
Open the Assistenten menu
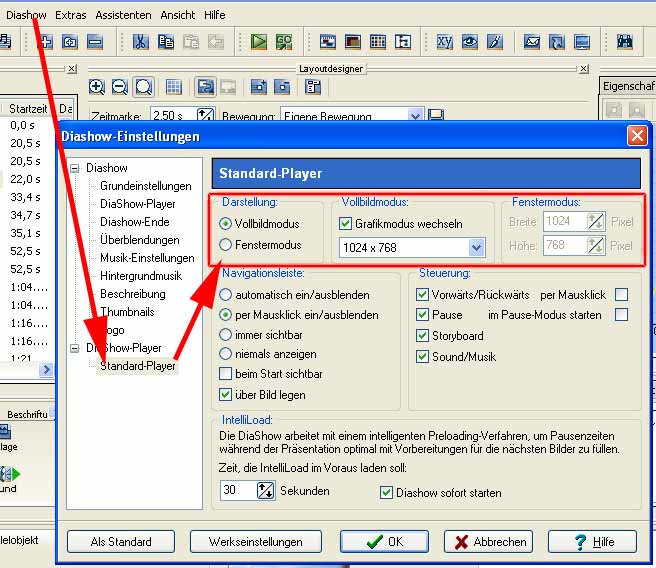point(124,15)
